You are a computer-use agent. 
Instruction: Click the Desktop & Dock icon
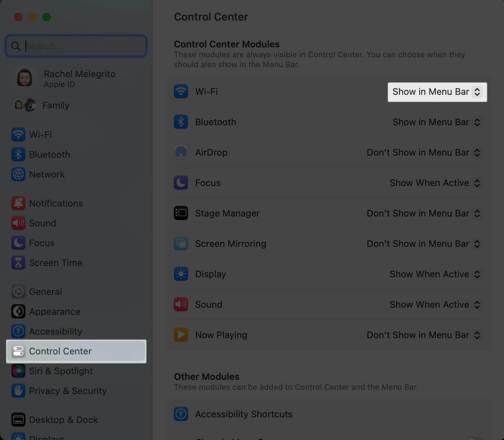click(x=18, y=420)
